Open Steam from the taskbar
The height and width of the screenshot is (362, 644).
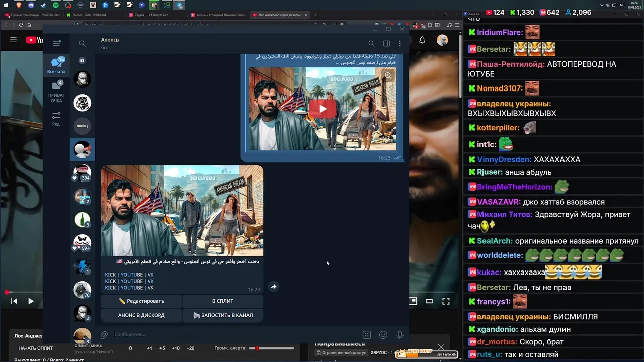[43, 5]
